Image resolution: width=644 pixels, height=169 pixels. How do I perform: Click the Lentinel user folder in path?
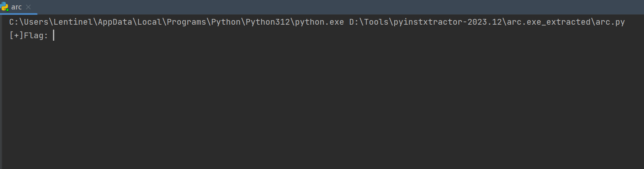click(x=74, y=22)
